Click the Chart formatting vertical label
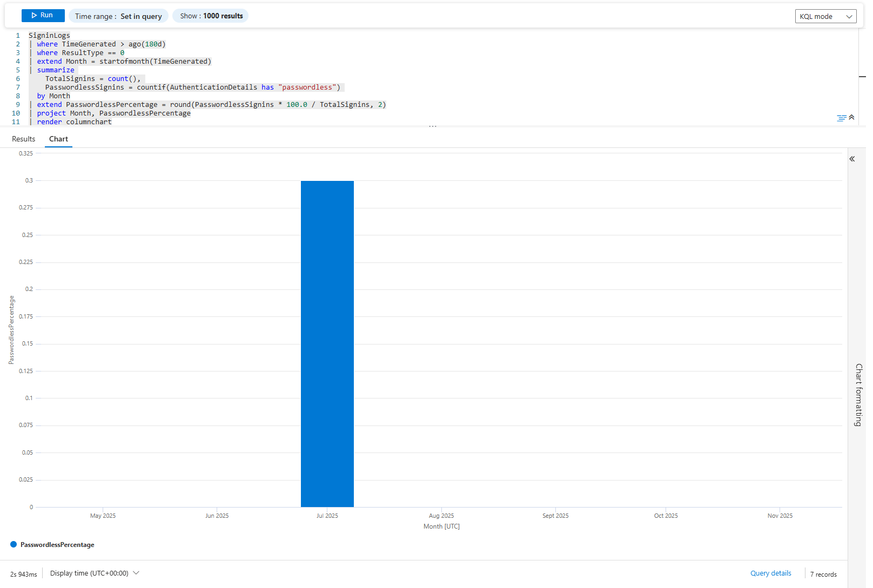The height and width of the screenshot is (588, 873). pyautogui.click(x=858, y=395)
